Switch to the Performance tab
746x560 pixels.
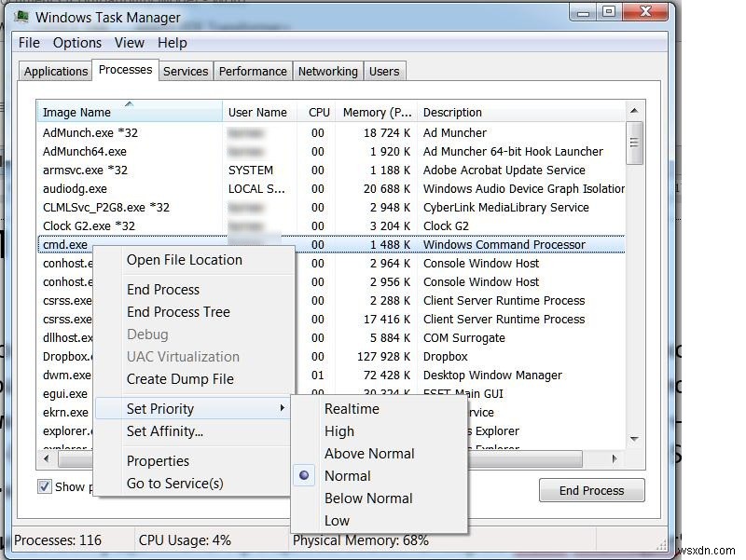(x=253, y=71)
